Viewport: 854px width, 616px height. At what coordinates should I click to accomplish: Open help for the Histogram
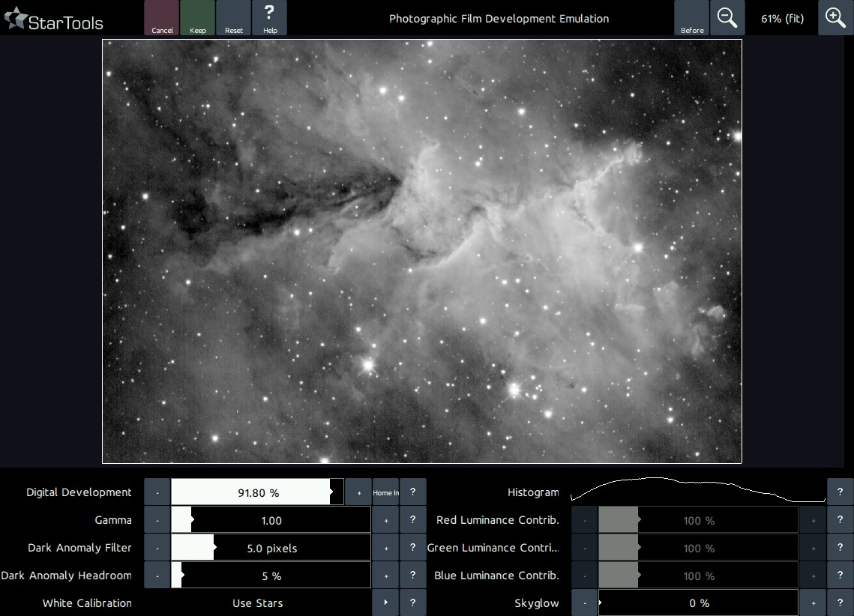click(840, 492)
